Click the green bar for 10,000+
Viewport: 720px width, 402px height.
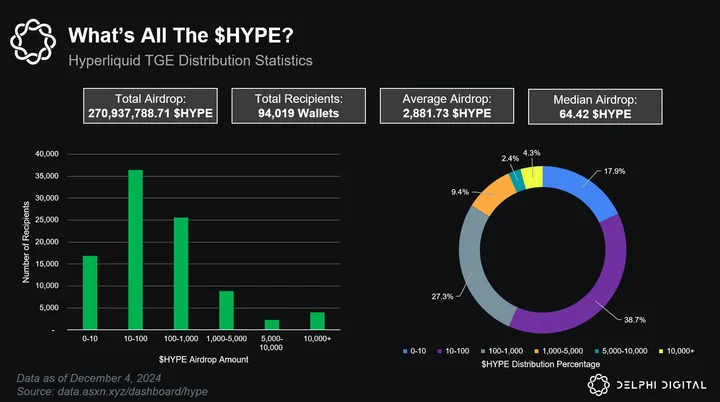pos(317,321)
